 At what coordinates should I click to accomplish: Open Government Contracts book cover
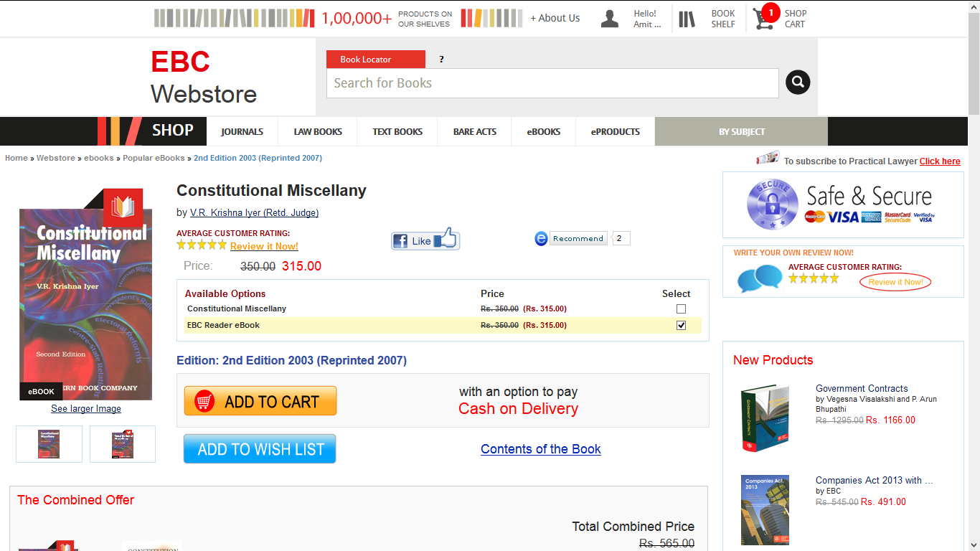[765, 418]
